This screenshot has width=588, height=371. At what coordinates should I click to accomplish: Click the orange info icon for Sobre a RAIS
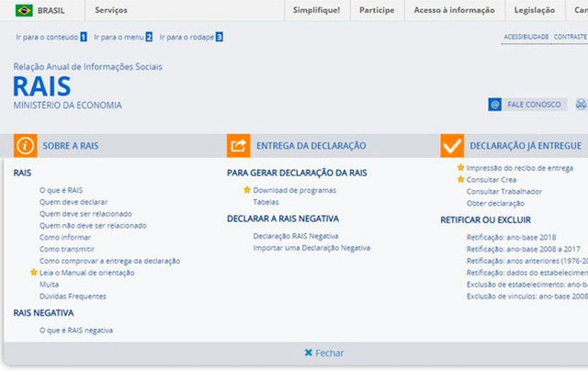(25, 146)
